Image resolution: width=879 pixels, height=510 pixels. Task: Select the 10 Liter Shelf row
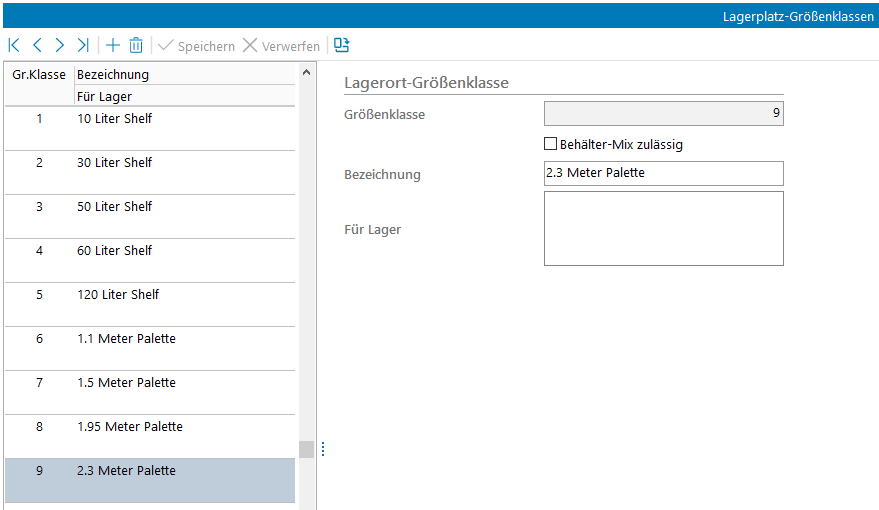(150, 128)
